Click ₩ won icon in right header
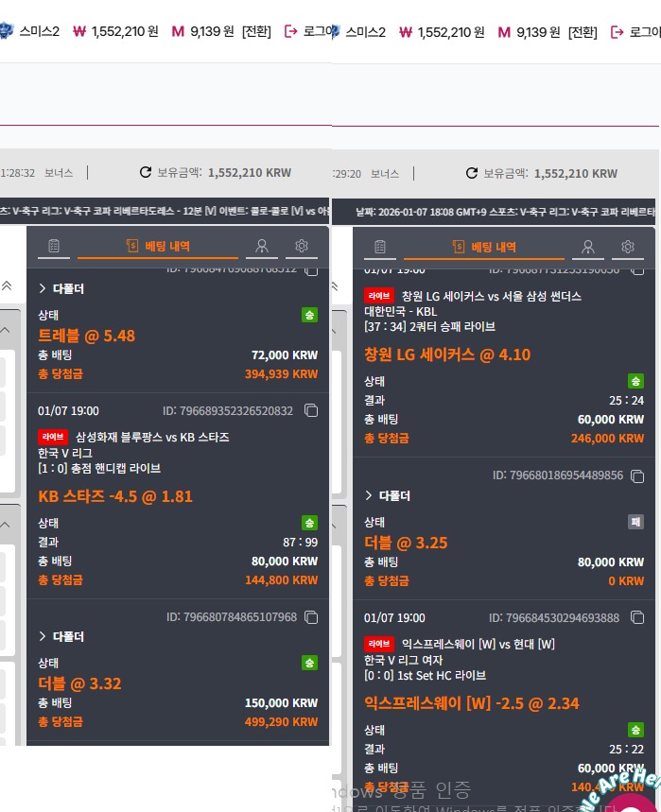 [x=406, y=33]
